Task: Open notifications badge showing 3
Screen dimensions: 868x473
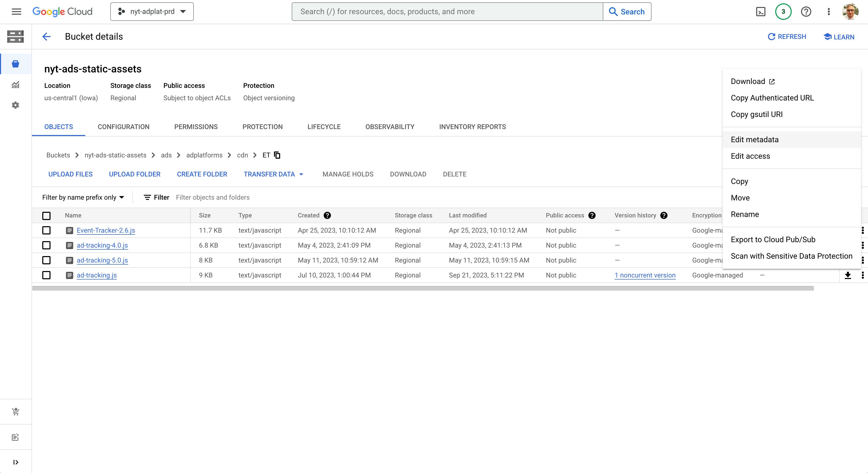Action: coord(783,12)
